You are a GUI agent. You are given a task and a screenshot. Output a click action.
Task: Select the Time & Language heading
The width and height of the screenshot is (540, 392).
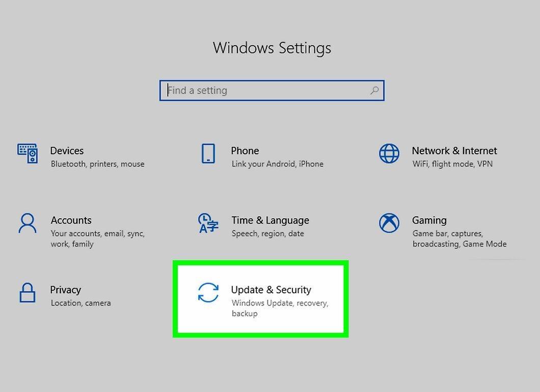pyautogui.click(x=271, y=220)
